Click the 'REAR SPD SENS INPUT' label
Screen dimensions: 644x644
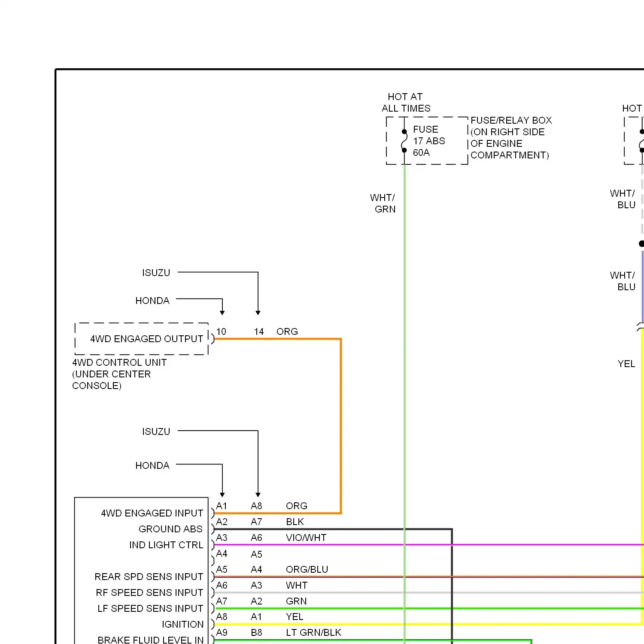(149, 577)
